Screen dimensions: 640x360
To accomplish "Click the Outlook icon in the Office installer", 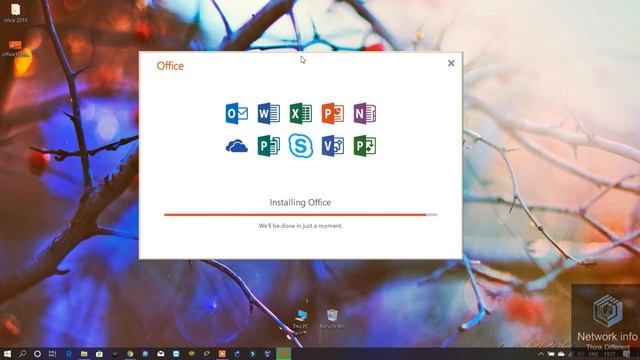I will click(237, 113).
